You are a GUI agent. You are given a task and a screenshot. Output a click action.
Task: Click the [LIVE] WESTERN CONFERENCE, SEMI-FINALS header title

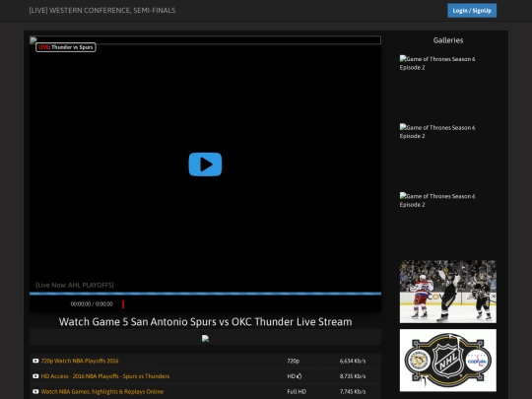(102, 11)
